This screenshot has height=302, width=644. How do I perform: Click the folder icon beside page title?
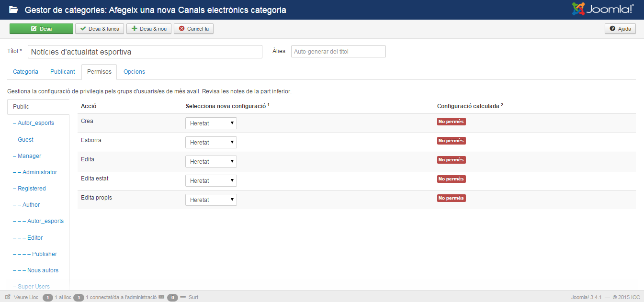point(14,10)
